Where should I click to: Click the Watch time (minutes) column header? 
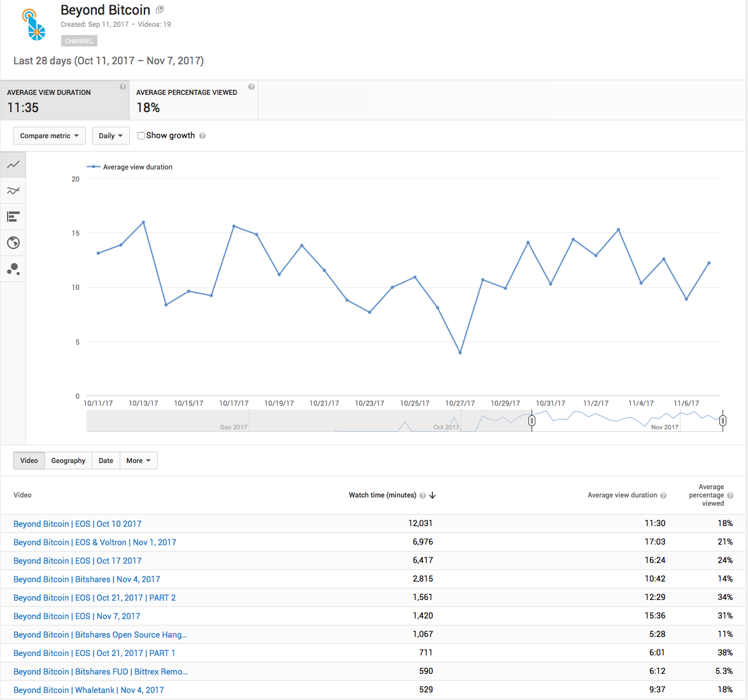(383, 496)
